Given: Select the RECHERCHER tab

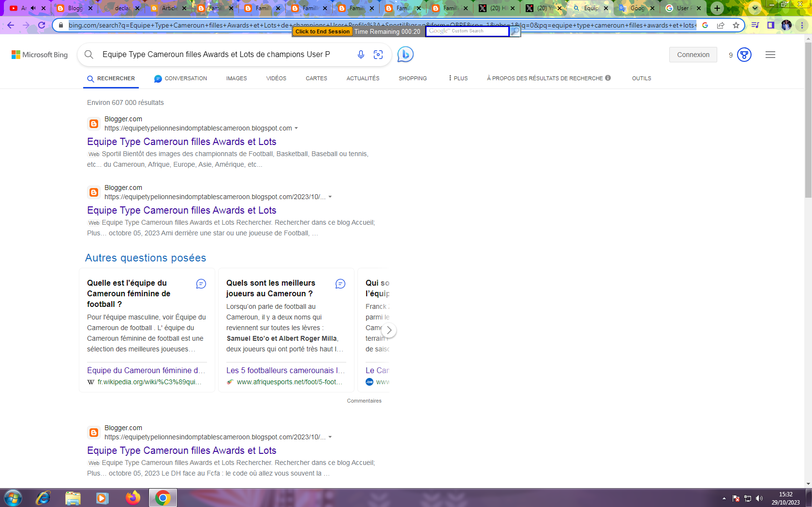Looking at the screenshot, I should (111, 78).
